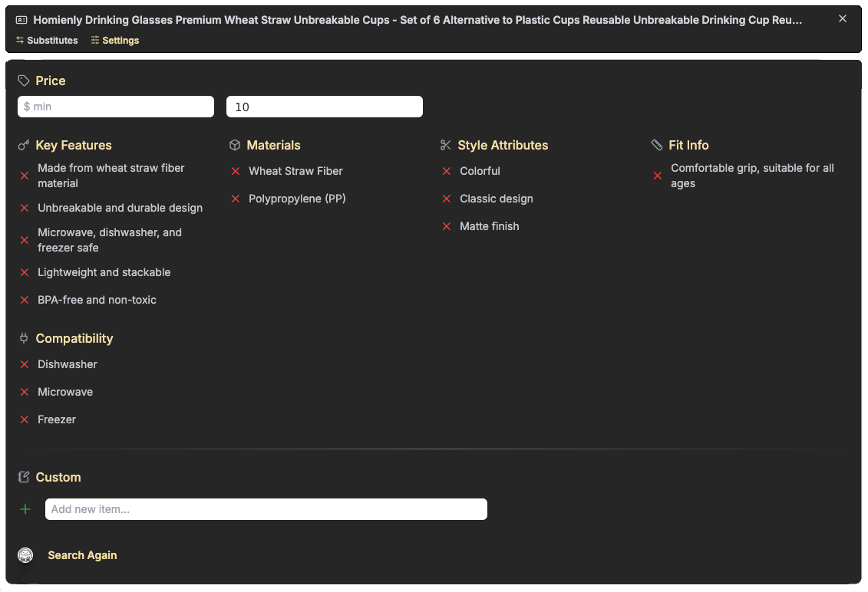The image size is (868, 592).
Task: Click the Custom notepad icon
Action: click(x=23, y=478)
